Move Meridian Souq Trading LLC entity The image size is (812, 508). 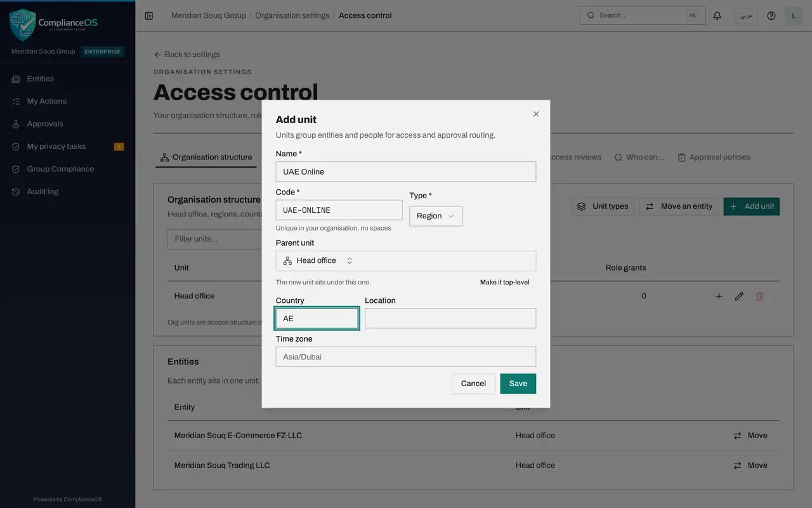(750, 465)
